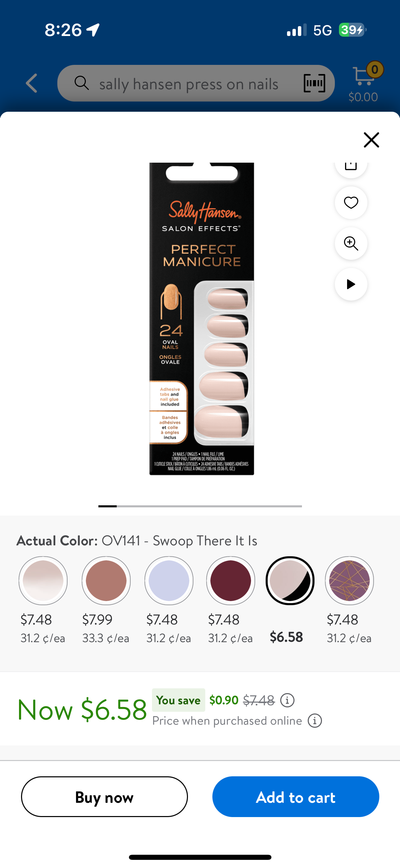This screenshot has width=400, height=868.
Task: Open the barcode scanner icon
Action: pyautogui.click(x=314, y=83)
